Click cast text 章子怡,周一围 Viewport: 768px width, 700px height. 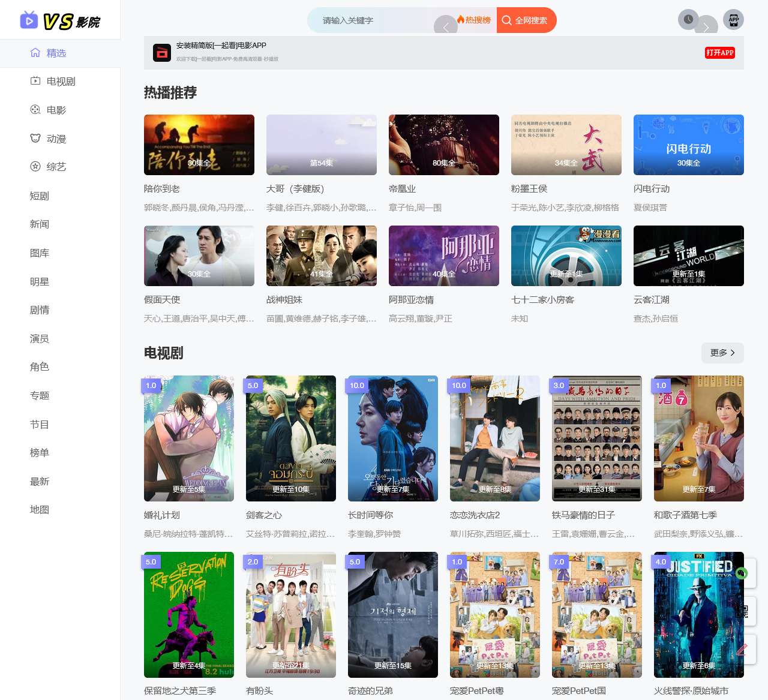[x=415, y=208]
